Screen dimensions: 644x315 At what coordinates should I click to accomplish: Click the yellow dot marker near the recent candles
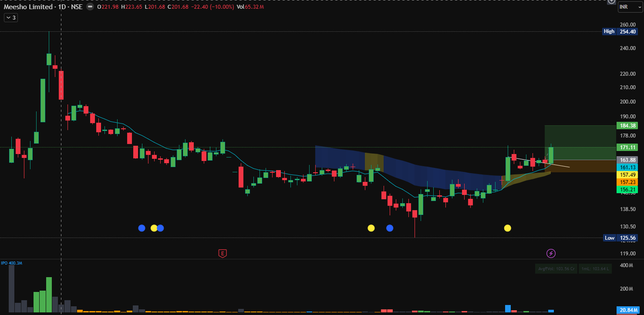point(507,228)
